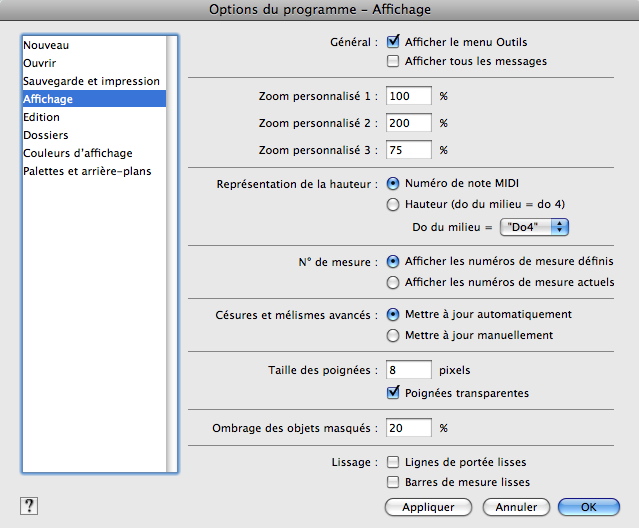Select Hauteur (do du milieu = do 4)
This screenshot has height=528, width=639.
point(393,204)
